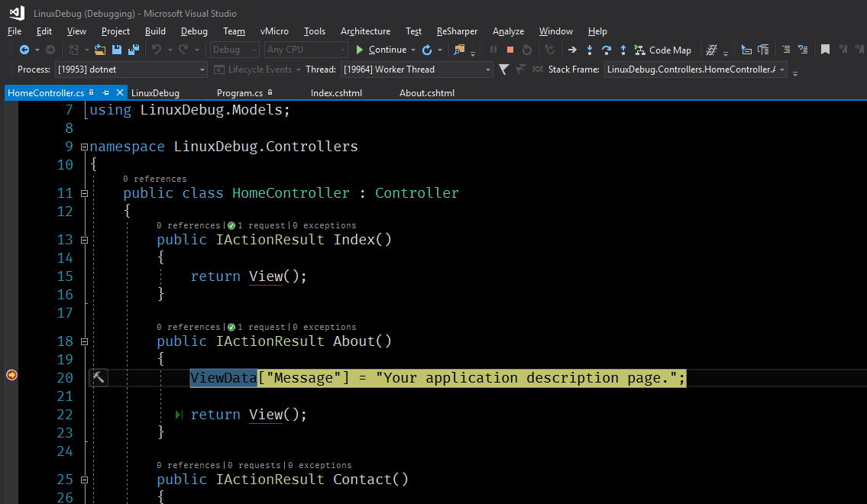Open the Team menu
The height and width of the screenshot is (504, 867).
pos(234,31)
